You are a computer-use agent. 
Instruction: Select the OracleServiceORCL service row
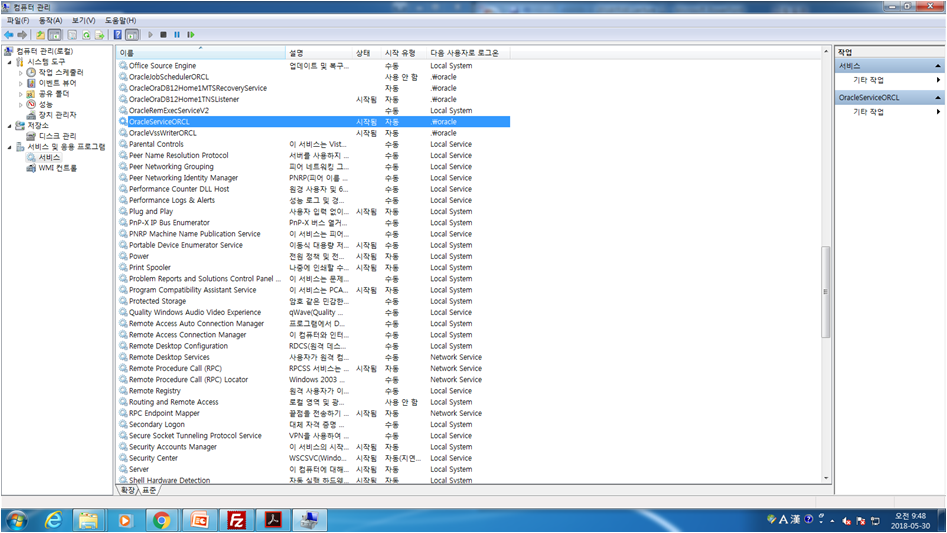click(314, 122)
